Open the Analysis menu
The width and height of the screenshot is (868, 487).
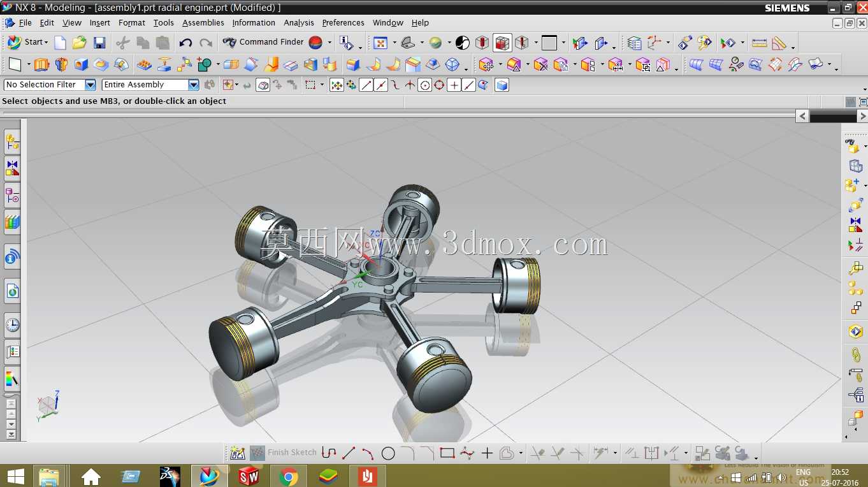299,23
